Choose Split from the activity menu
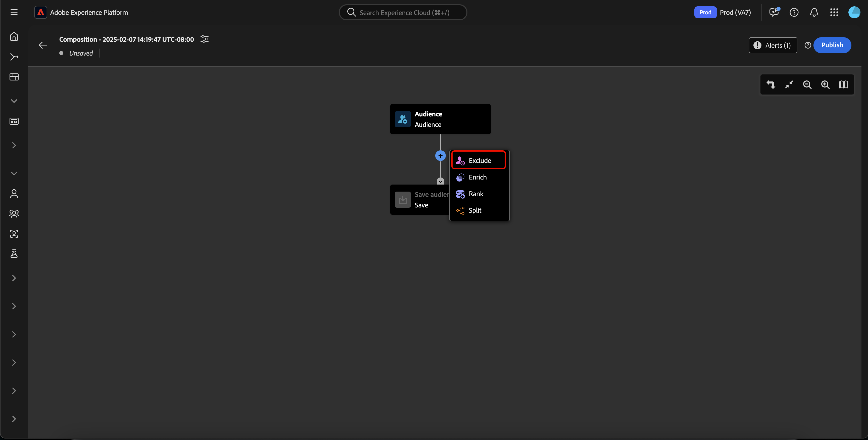The width and height of the screenshot is (868, 440). pyautogui.click(x=475, y=210)
